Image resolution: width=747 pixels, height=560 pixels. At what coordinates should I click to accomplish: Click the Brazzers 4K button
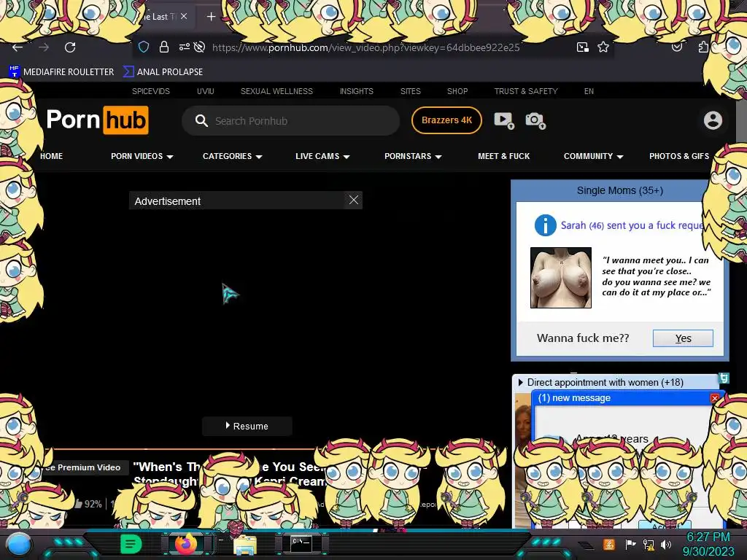click(446, 120)
